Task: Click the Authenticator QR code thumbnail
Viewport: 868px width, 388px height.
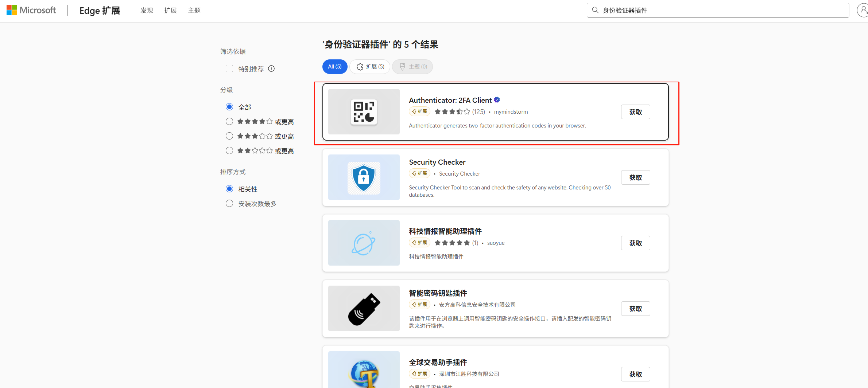Action: 364,112
